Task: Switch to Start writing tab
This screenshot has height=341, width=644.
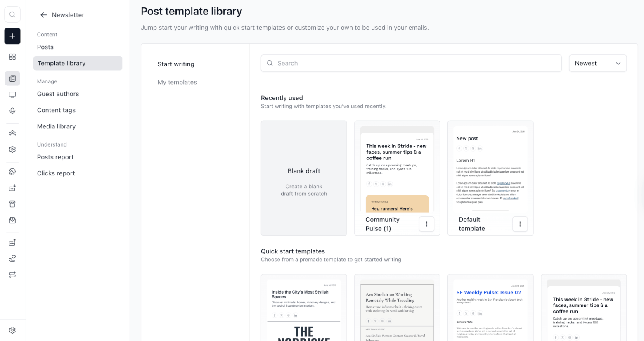Action: click(176, 64)
